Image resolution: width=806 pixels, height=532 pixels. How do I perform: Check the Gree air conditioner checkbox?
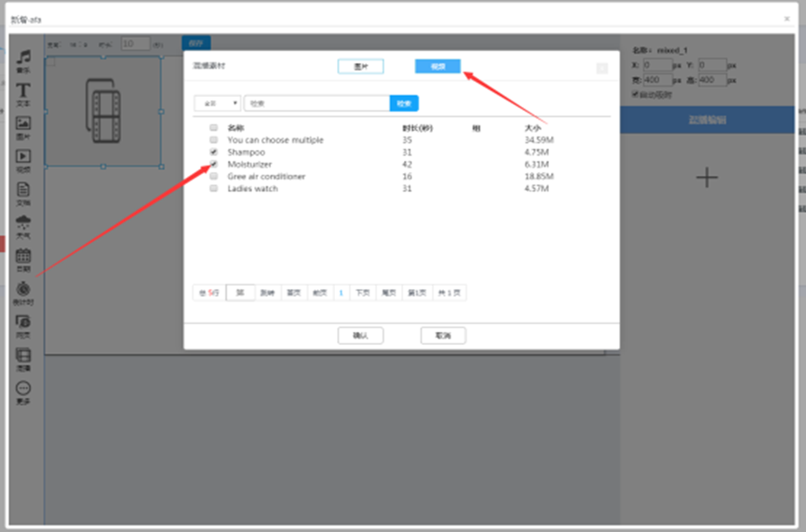point(214,176)
